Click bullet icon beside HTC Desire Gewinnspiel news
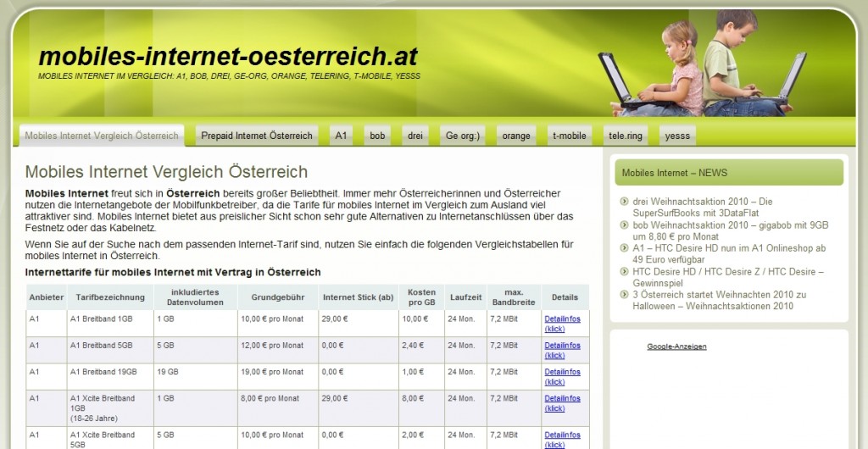The height and width of the screenshot is (449, 868). pos(625,271)
